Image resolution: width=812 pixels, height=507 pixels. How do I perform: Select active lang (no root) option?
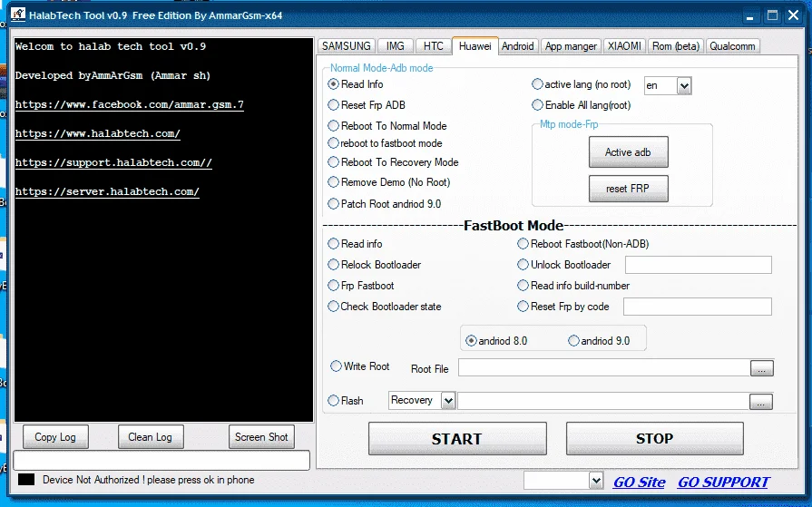(581, 84)
